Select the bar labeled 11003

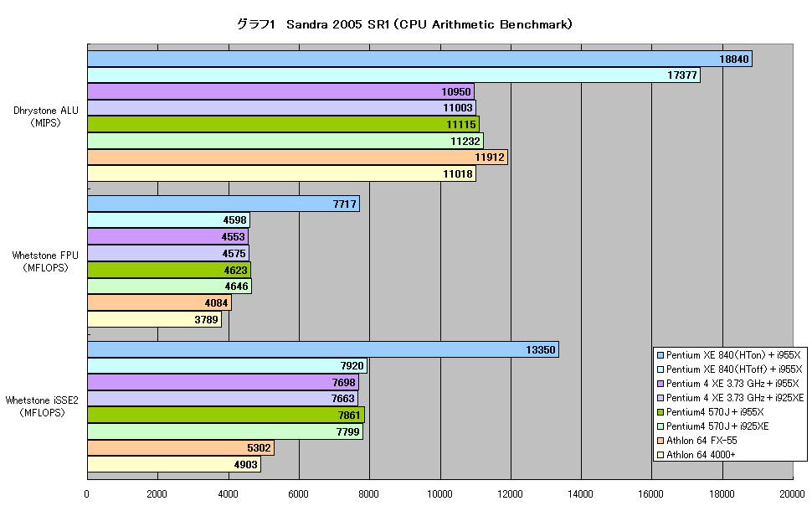pyautogui.click(x=282, y=108)
